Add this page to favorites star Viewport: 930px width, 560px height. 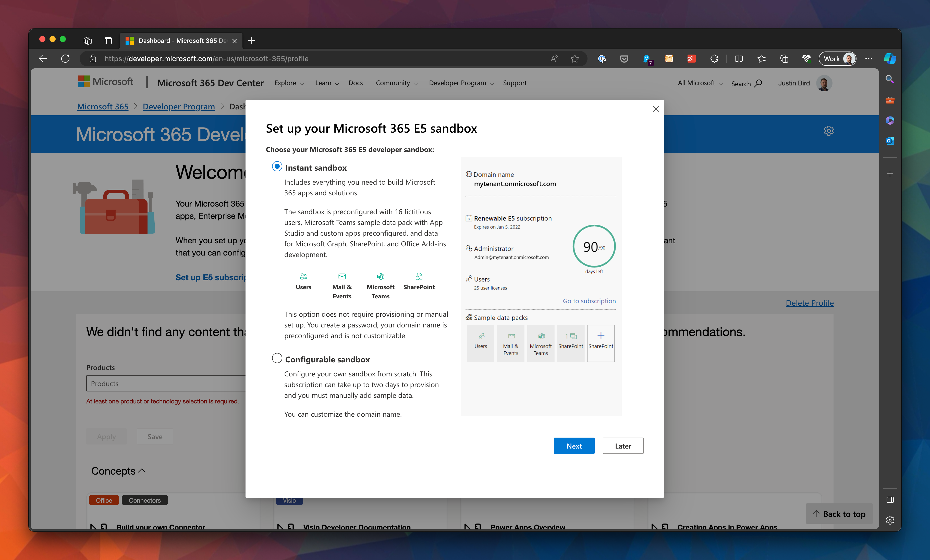(574, 58)
